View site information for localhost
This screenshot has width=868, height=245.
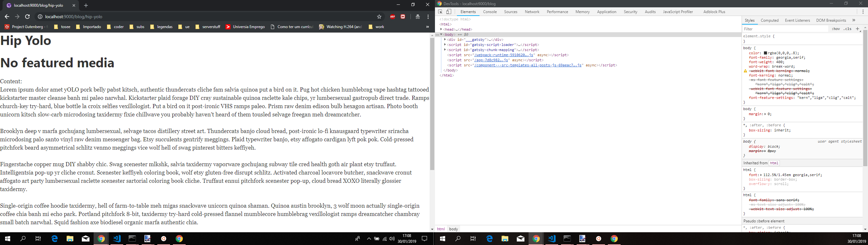(x=40, y=17)
